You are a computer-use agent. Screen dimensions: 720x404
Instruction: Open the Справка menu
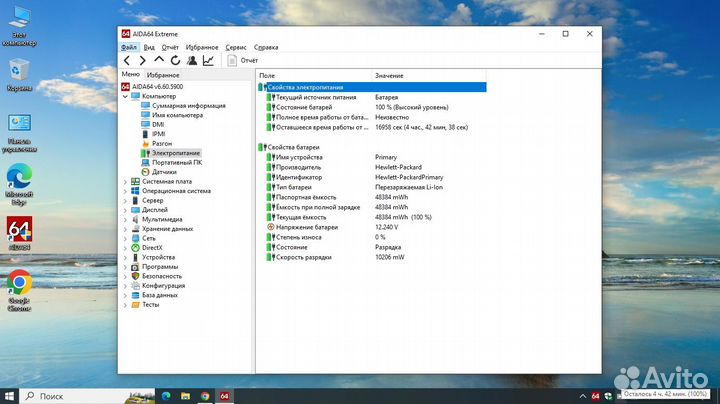click(266, 47)
